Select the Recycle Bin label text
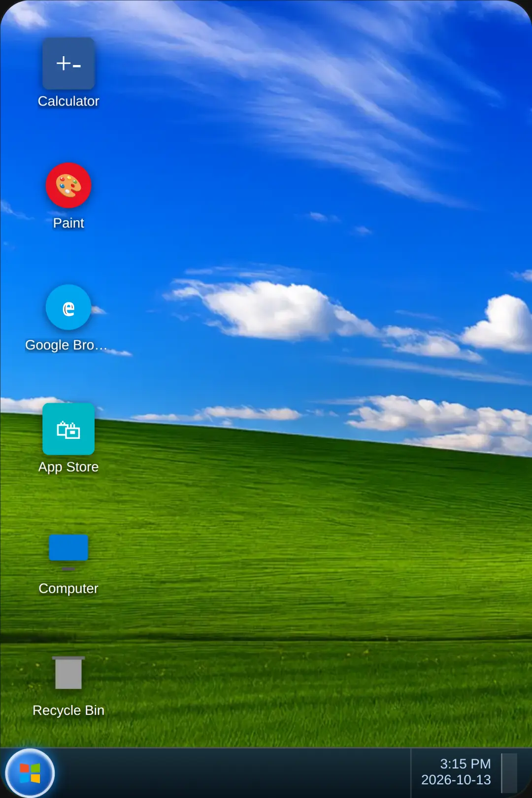 (x=68, y=710)
